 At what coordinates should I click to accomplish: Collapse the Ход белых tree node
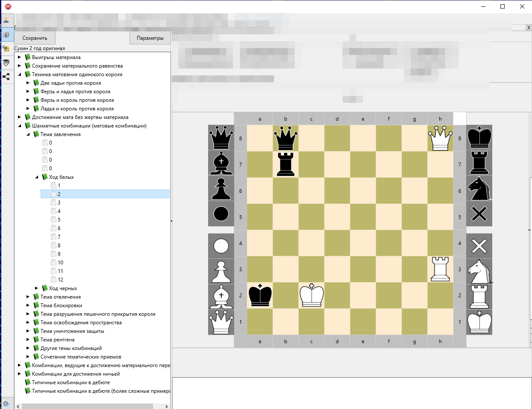coord(36,177)
